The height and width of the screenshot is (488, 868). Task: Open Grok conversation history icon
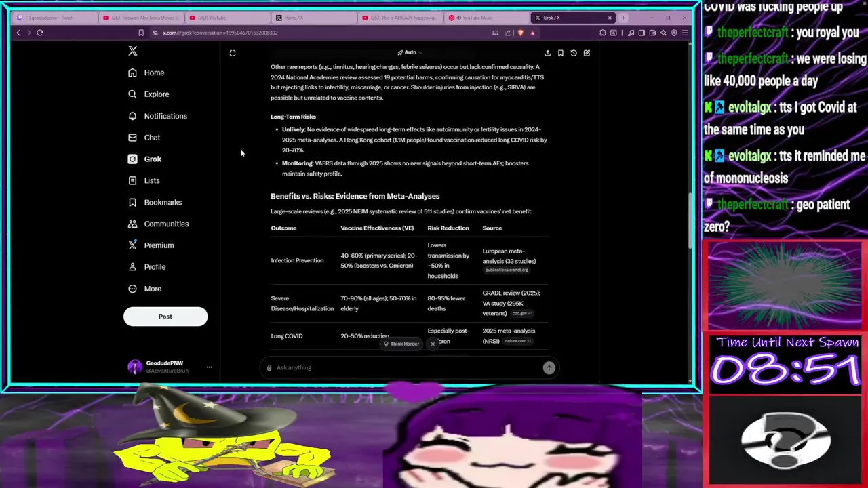pyautogui.click(x=574, y=53)
